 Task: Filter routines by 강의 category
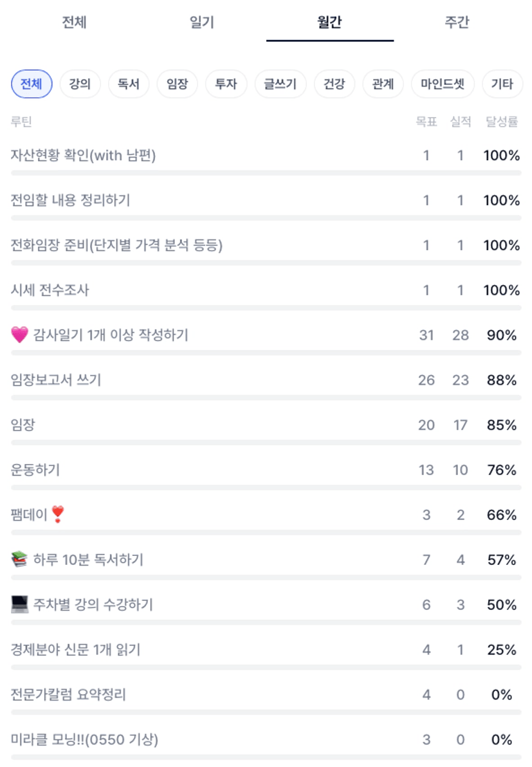coord(80,84)
